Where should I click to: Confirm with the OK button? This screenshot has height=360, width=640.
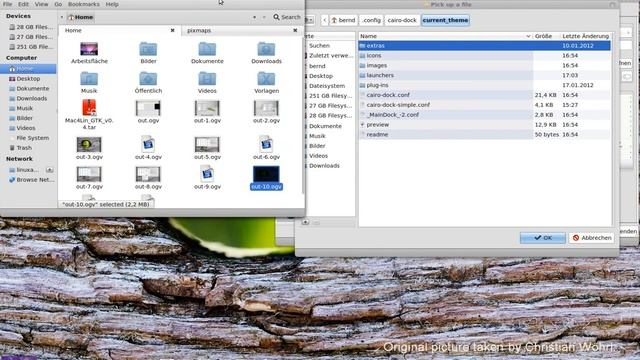(x=542, y=238)
